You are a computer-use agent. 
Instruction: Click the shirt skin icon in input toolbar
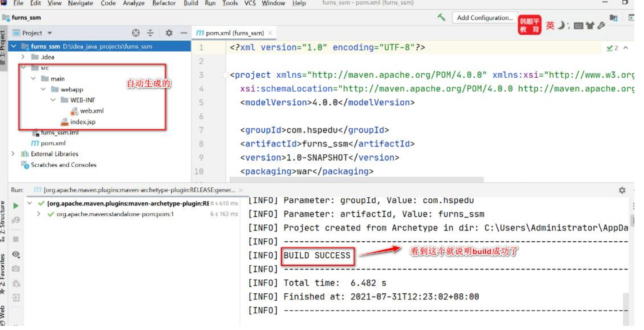point(590,25)
